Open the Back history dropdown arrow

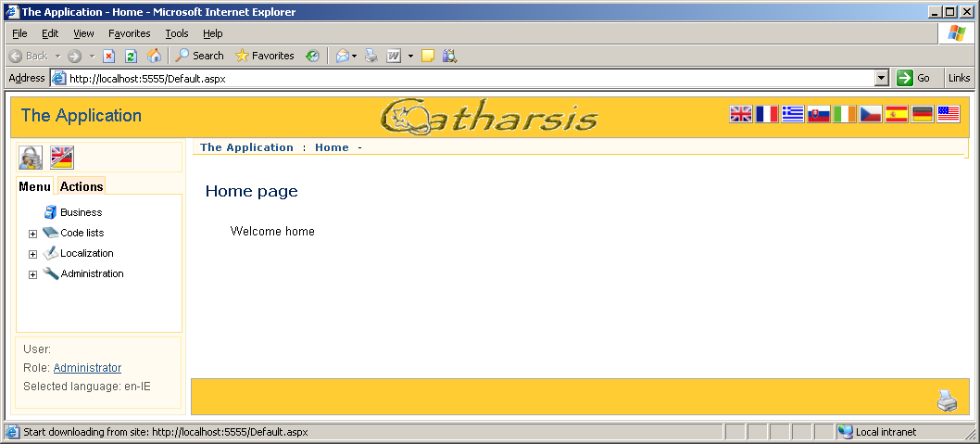click(57, 56)
